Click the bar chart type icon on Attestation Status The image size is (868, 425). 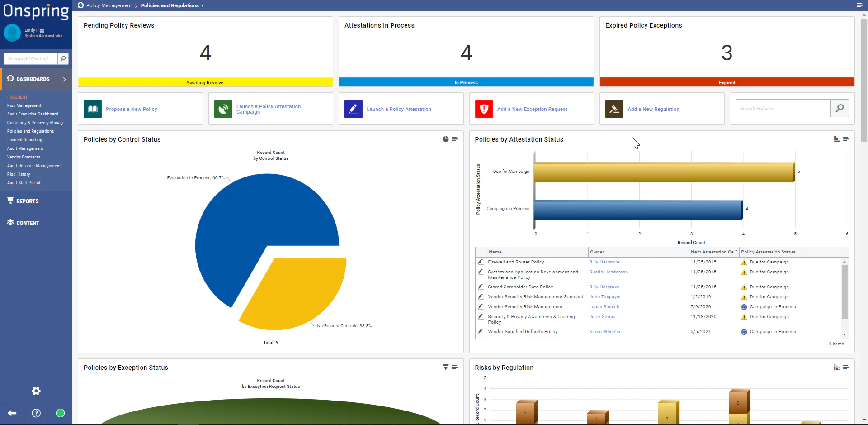(837, 139)
